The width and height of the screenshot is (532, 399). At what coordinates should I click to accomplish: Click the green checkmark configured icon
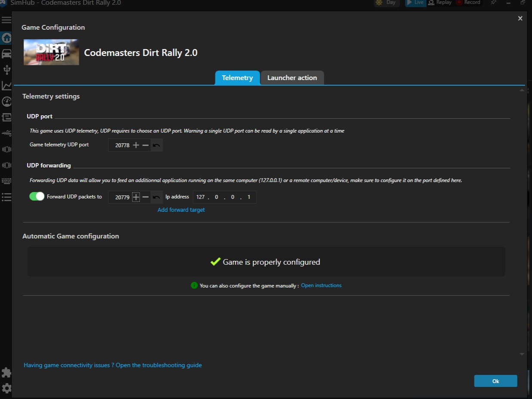(x=215, y=262)
